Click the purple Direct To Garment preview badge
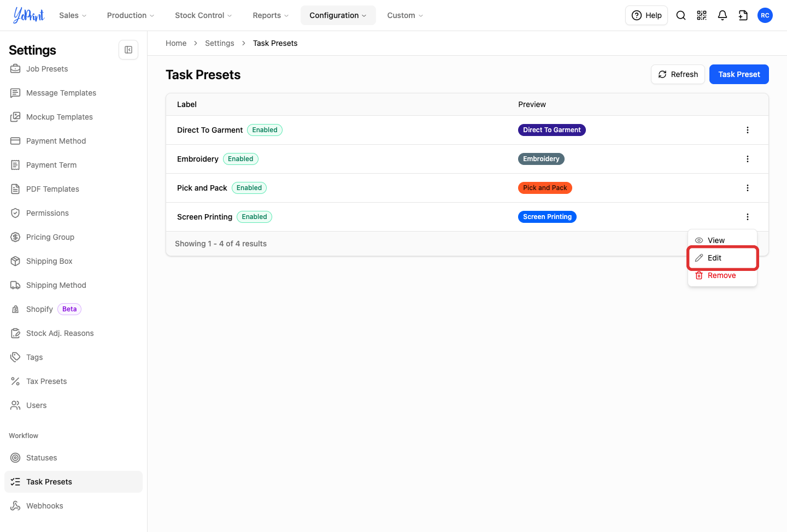Screen dimensions: 787x532 pyautogui.click(x=552, y=130)
